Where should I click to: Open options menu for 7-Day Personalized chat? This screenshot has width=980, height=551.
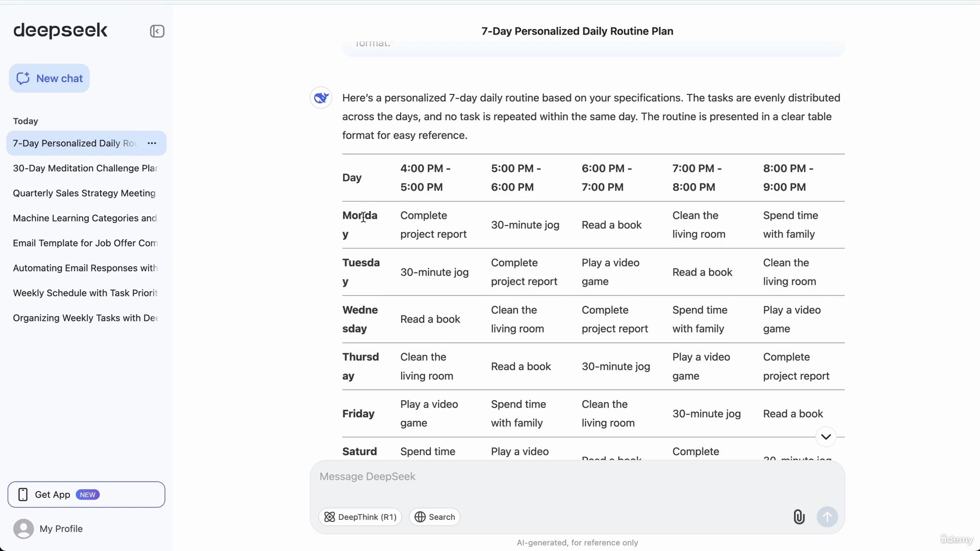click(152, 143)
